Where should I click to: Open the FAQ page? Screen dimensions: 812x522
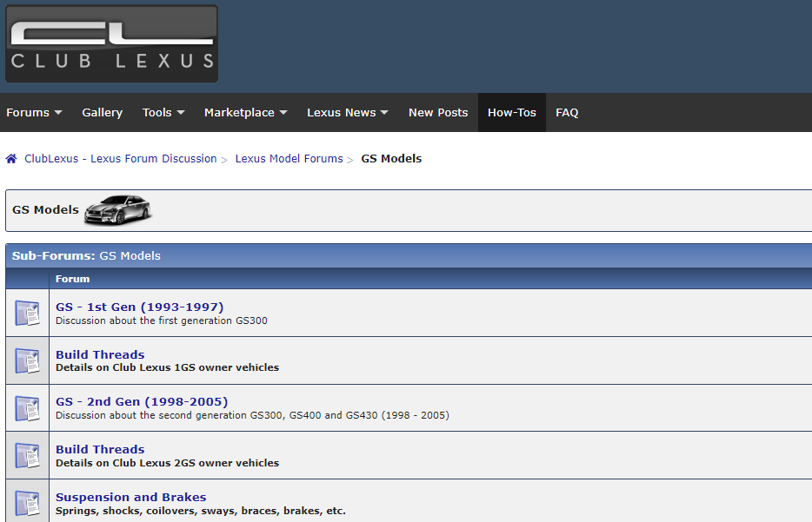(567, 112)
